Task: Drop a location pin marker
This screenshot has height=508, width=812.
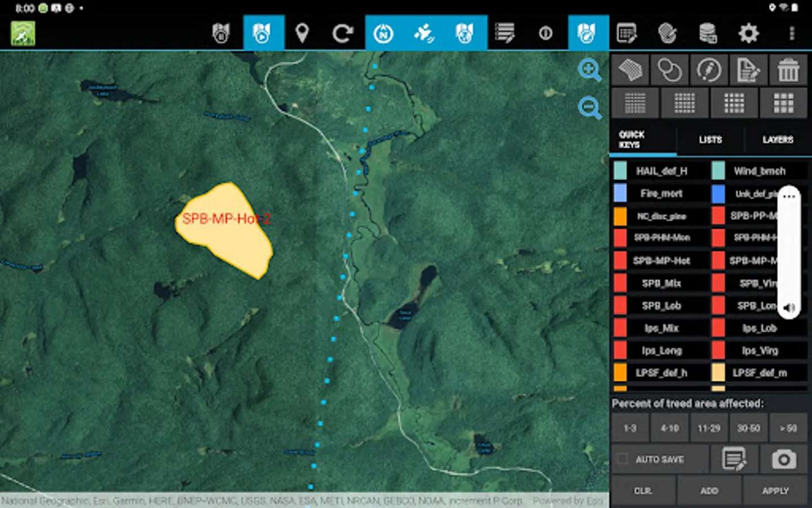Action: pyautogui.click(x=303, y=33)
